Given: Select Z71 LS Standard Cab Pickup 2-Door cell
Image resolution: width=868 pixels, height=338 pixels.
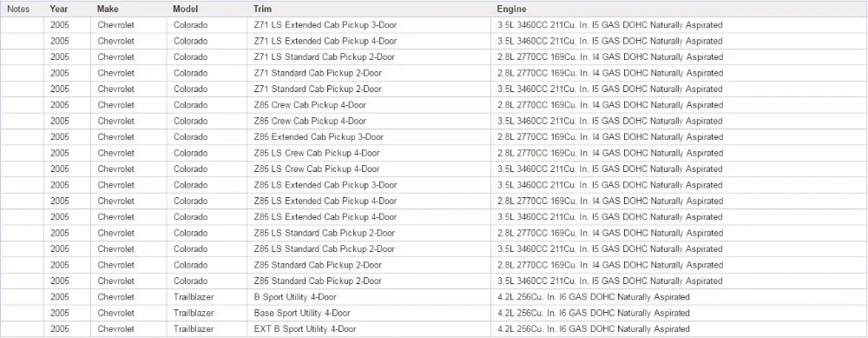Looking at the screenshot, I should pyautogui.click(x=369, y=57).
